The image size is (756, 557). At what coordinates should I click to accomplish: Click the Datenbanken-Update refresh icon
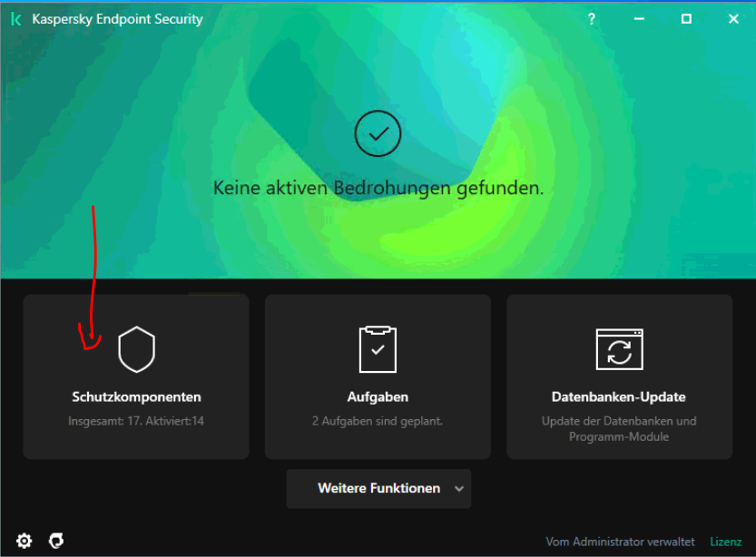(x=619, y=349)
